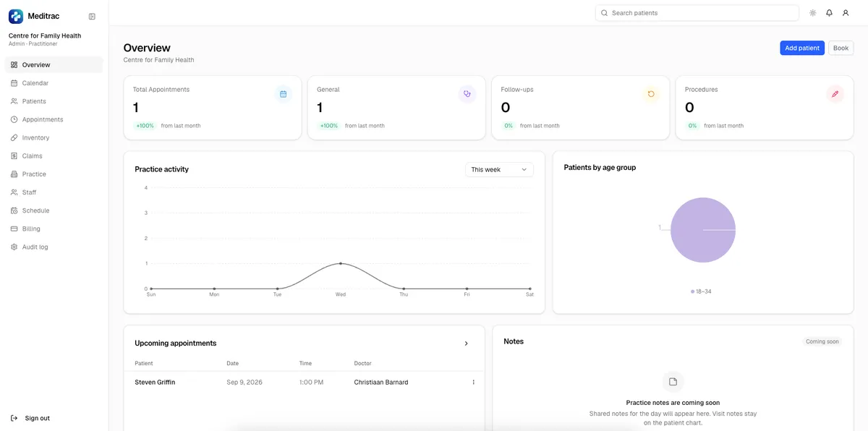
Task: Click the Wed data point on chart
Action: [341, 263]
